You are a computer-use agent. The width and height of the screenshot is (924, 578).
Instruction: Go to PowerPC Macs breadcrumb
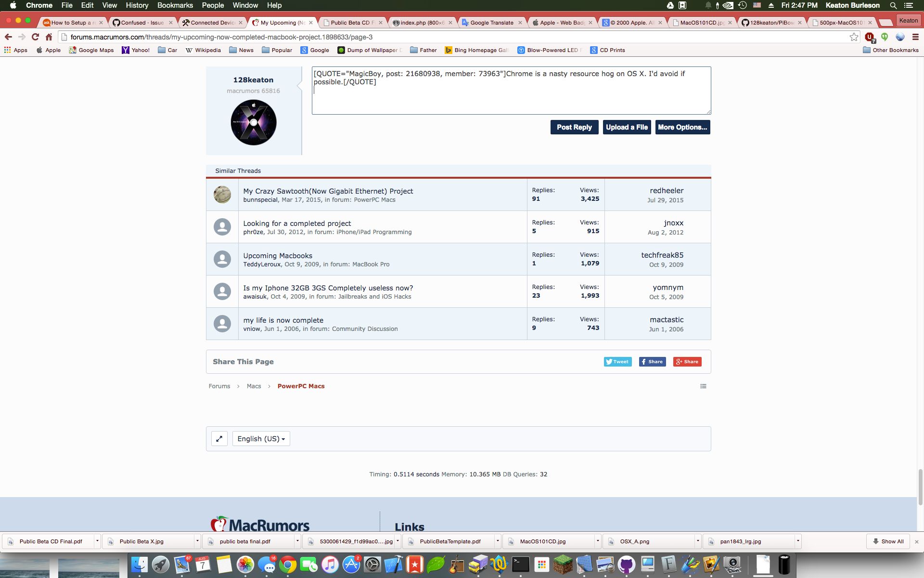(x=301, y=386)
